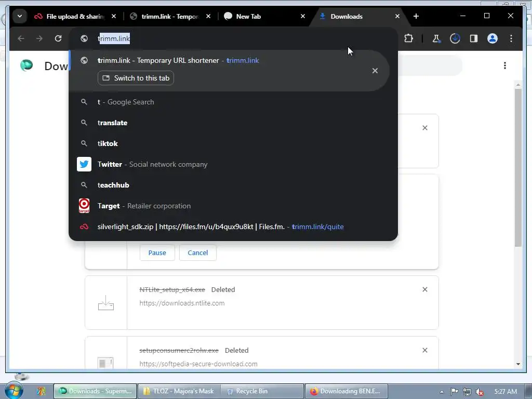Image resolution: width=532 pixels, height=399 pixels.
Task: Click the scrollbar up arrow
Action: pos(518,85)
